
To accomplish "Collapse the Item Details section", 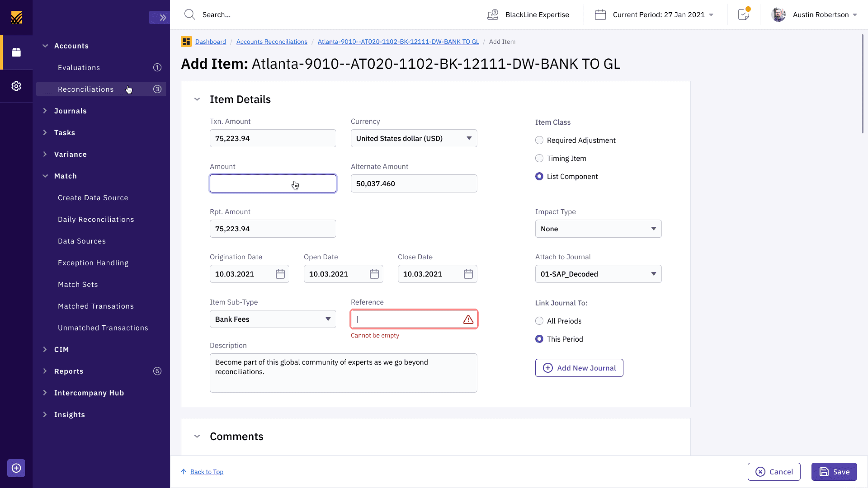I will 197,99.
